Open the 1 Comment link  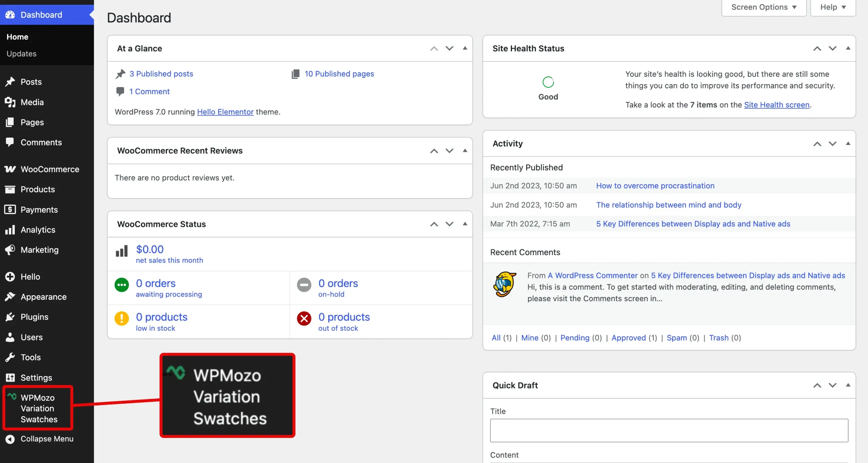[149, 91]
